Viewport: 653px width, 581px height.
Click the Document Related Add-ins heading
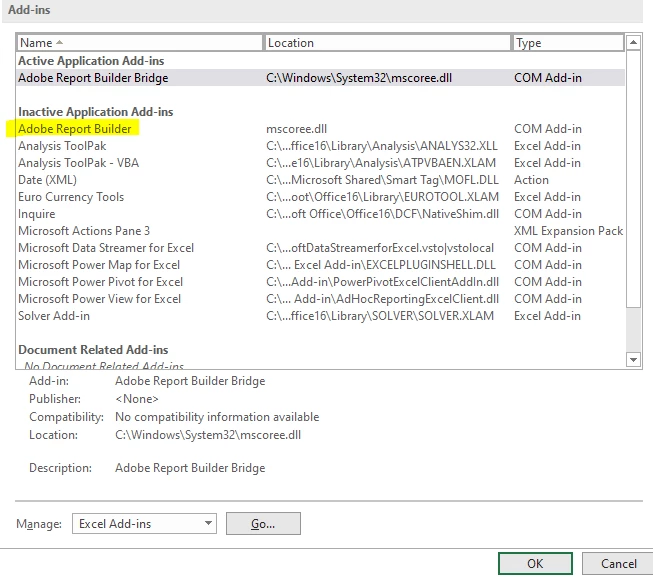[x=93, y=349]
